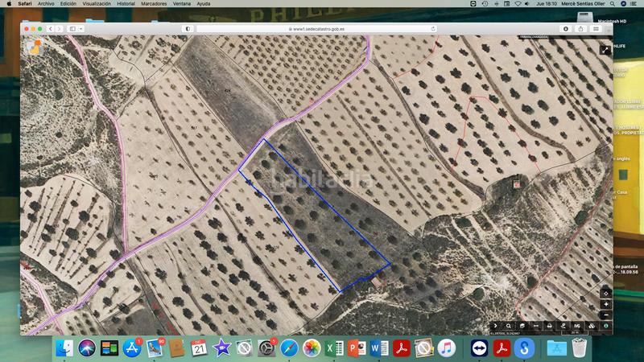Open the Safari downloads list
644x362 pixels.
[x=566, y=28]
